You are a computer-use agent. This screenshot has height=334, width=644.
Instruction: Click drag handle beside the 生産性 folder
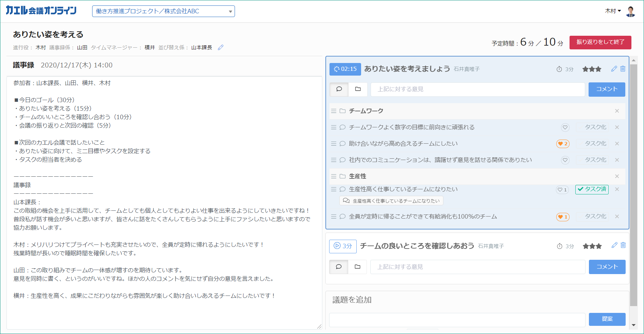[x=334, y=176]
